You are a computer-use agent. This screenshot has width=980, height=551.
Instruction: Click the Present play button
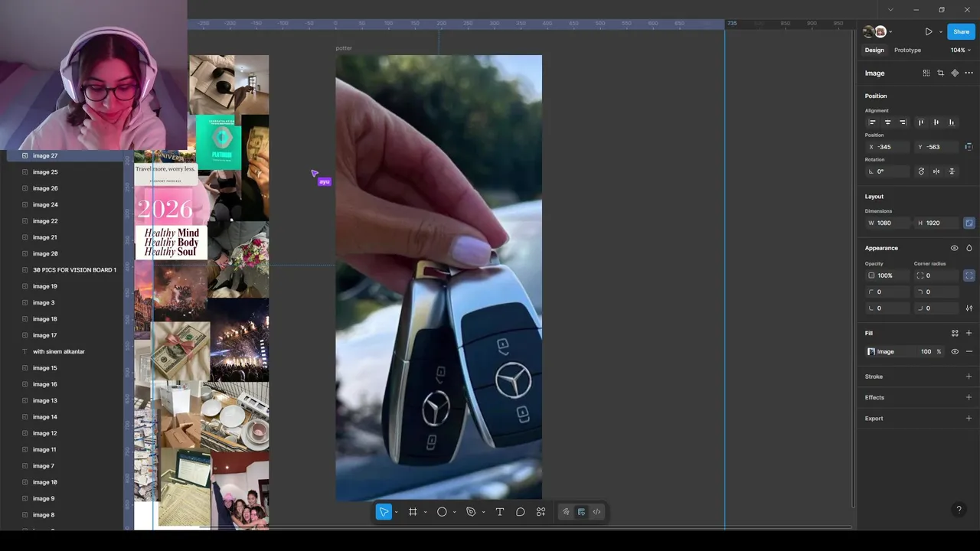coord(929,32)
